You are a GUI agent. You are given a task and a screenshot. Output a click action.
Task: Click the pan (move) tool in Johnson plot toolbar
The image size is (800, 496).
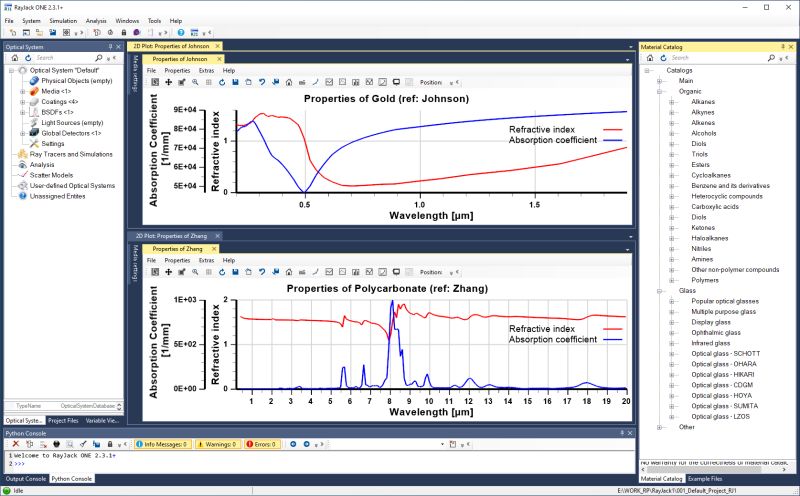167,82
